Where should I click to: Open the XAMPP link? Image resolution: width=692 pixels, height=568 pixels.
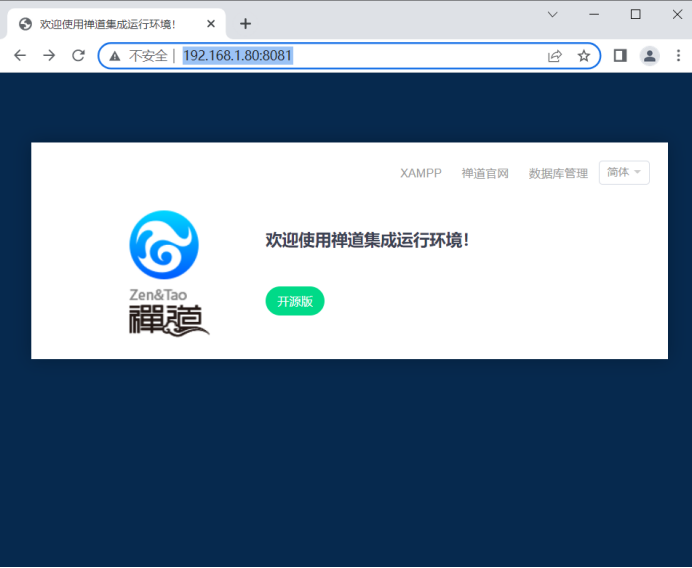421,173
